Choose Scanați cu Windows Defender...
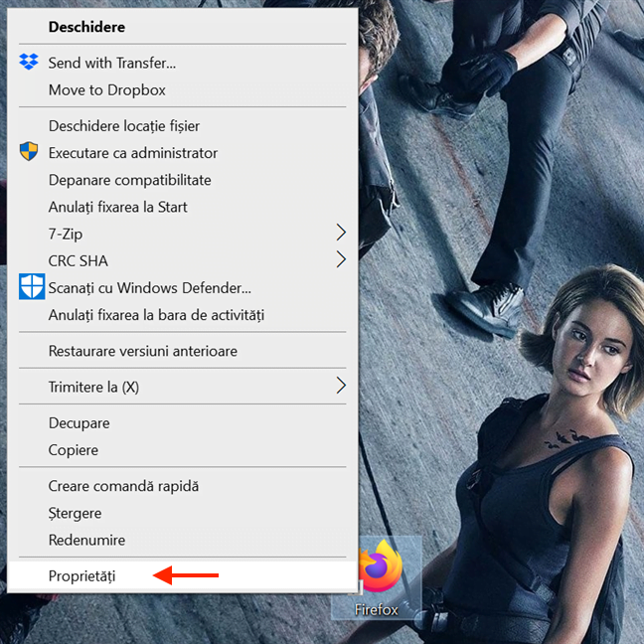The height and width of the screenshot is (644, 644). [x=182, y=288]
